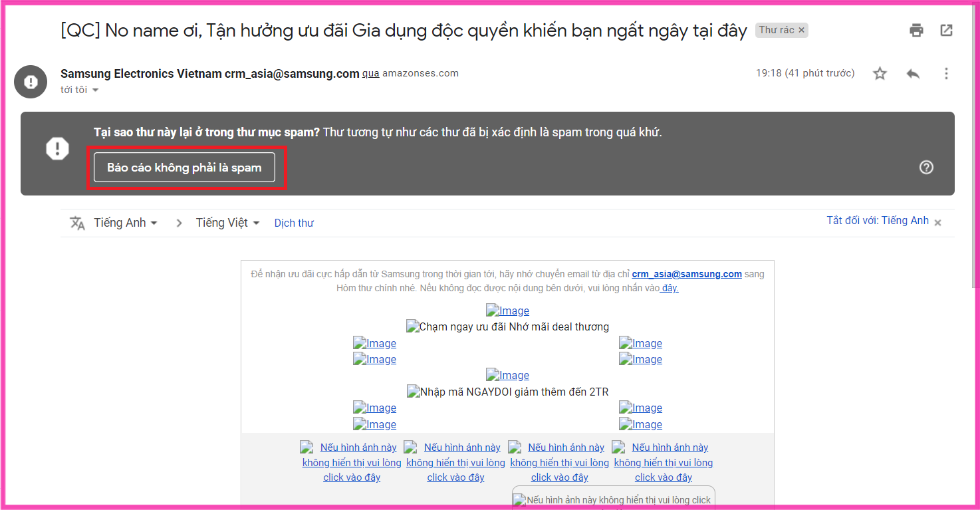Open the three-dot more options menu
The height and width of the screenshot is (510, 980).
tap(946, 74)
